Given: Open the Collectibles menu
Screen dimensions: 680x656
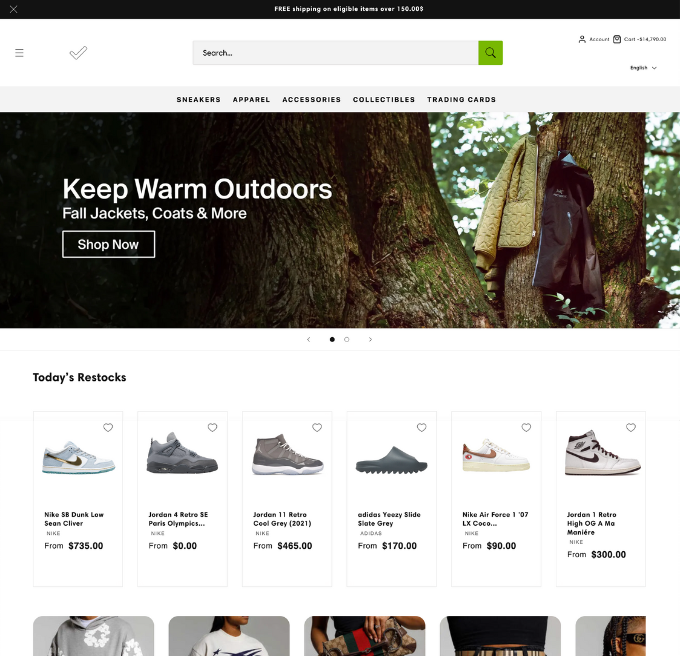Looking at the screenshot, I should coord(384,99).
